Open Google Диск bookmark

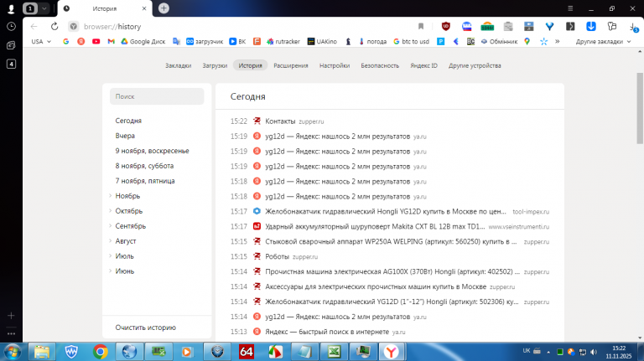click(x=143, y=41)
